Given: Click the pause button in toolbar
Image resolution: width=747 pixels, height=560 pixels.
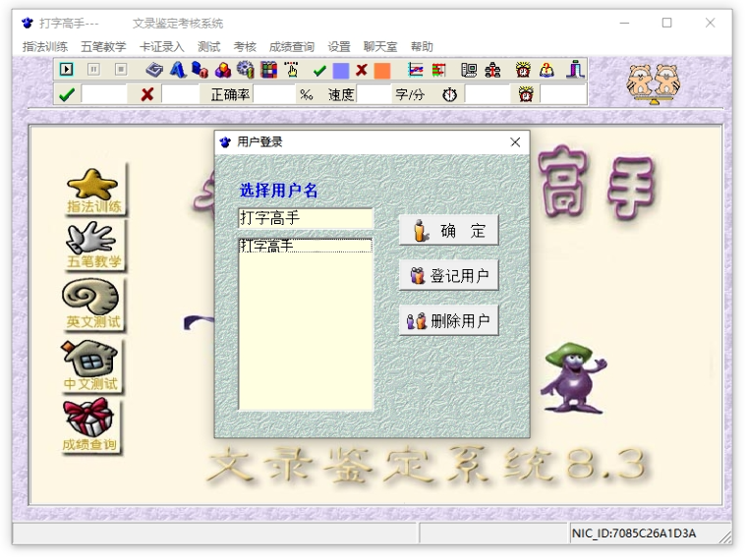Looking at the screenshot, I should click(93, 70).
